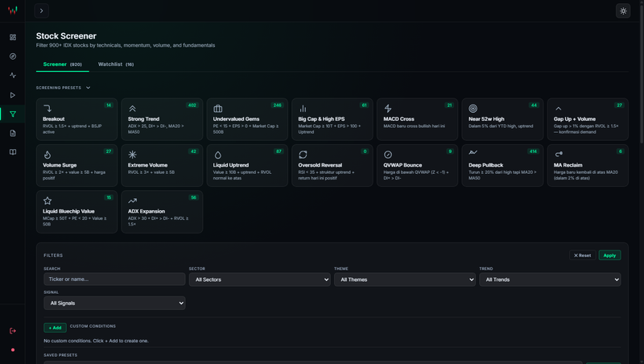This screenshot has height=364, width=644.
Task: Expand the sidebar with the chevron button
Action: (x=42, y=10)
